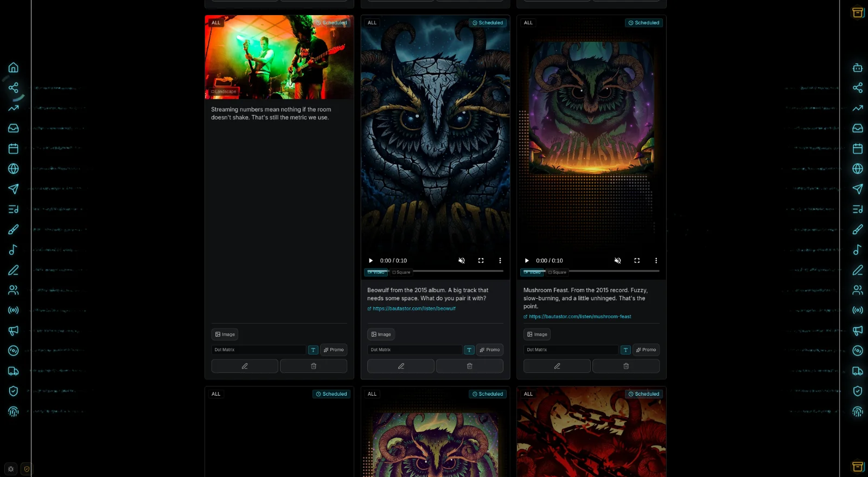Image resolution: width=868 pixels, height=477 pixels.
Task: Open Home in the left sidebar
Action: 14,68
